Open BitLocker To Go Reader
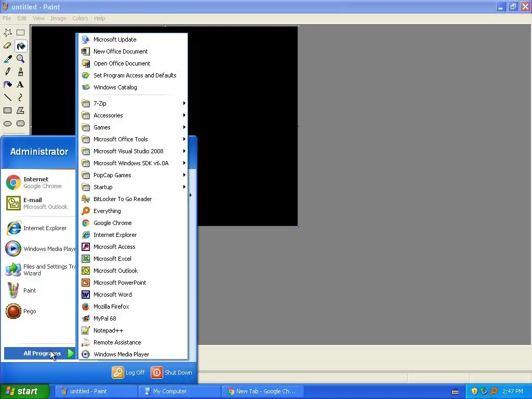The image size is (532, 399). point(133,199)
